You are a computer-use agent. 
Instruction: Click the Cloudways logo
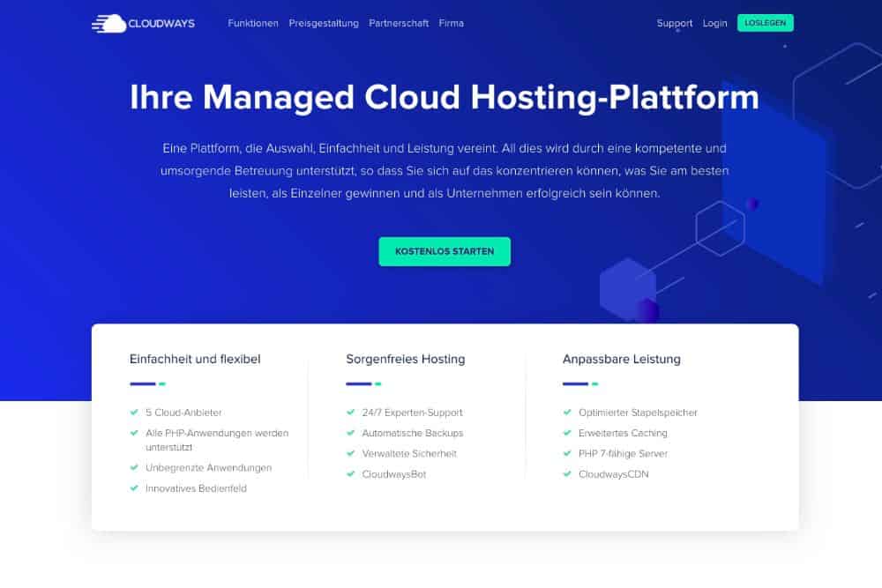[x=143, y=23]
